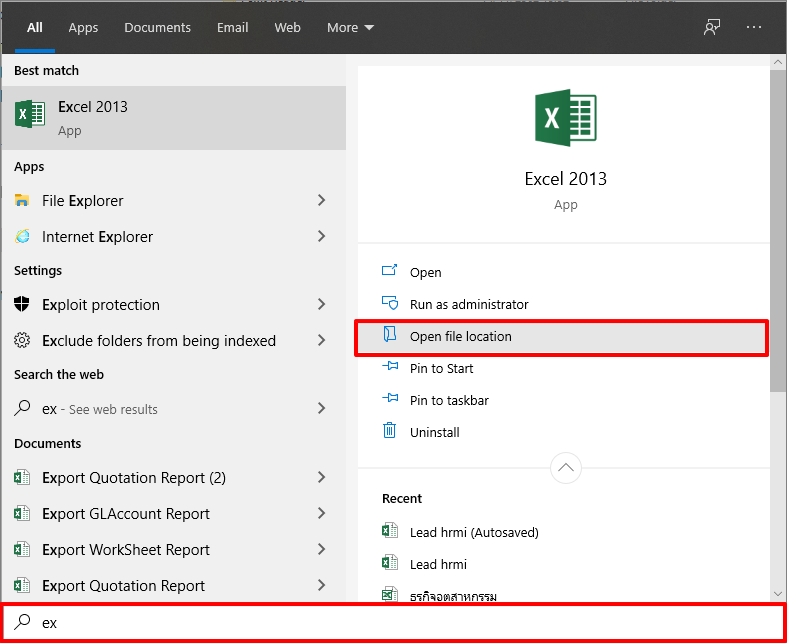Click ex - See web results

[x=99, y=410]
